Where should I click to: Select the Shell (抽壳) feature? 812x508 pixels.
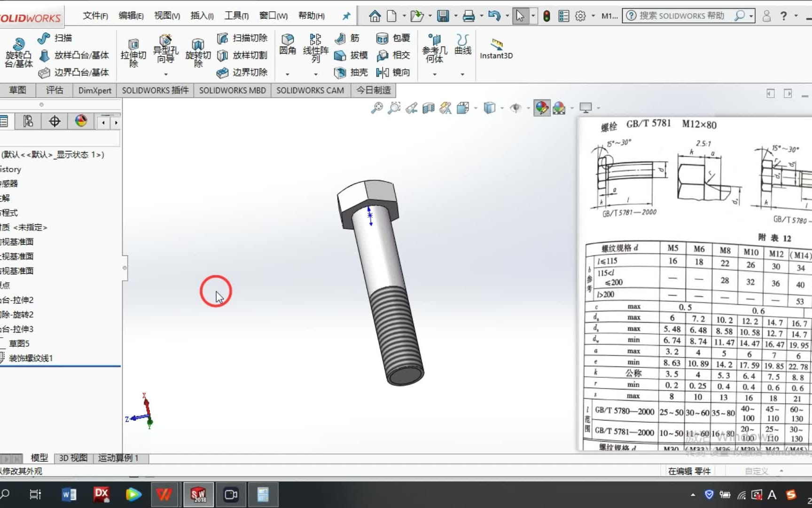[351, 72]
